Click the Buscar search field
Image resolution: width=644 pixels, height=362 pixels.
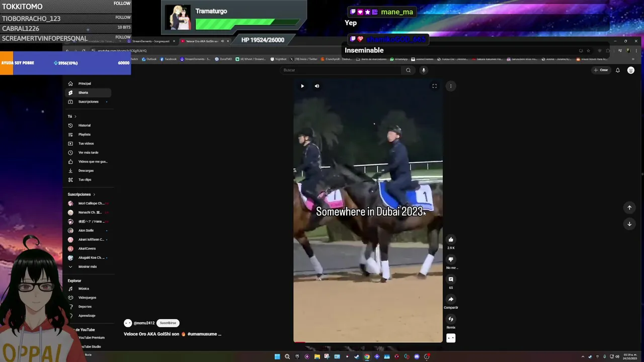[341, 70]
